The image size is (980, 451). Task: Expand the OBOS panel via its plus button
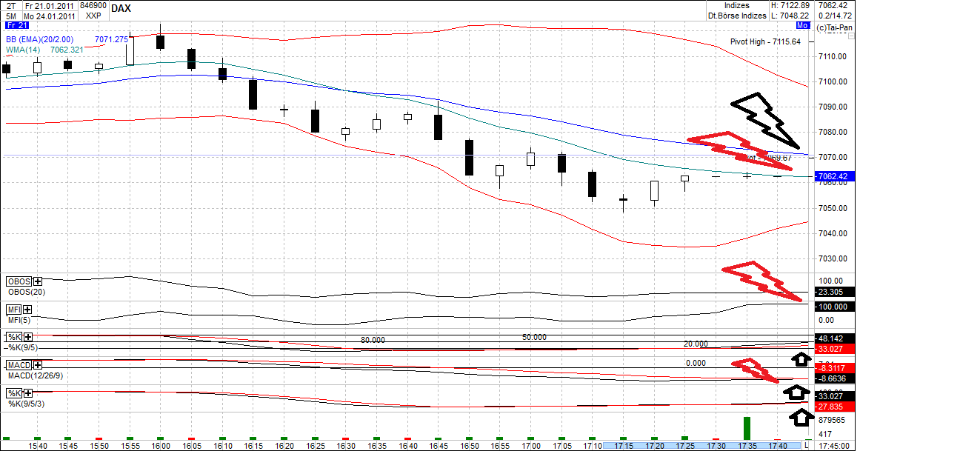pyautogui.click(x=36, y=281)
